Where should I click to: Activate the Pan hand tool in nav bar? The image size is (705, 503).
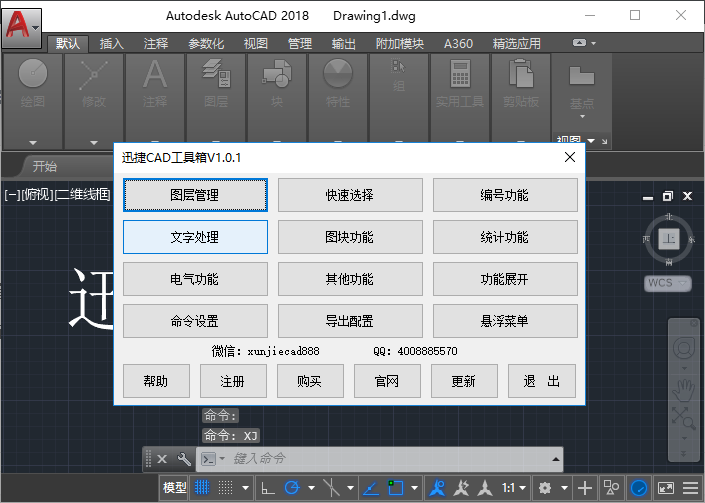point(684,390)
